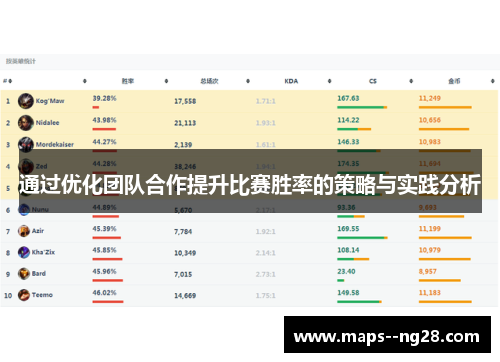Click orange gold bar under 11,249

click(445, 107)
